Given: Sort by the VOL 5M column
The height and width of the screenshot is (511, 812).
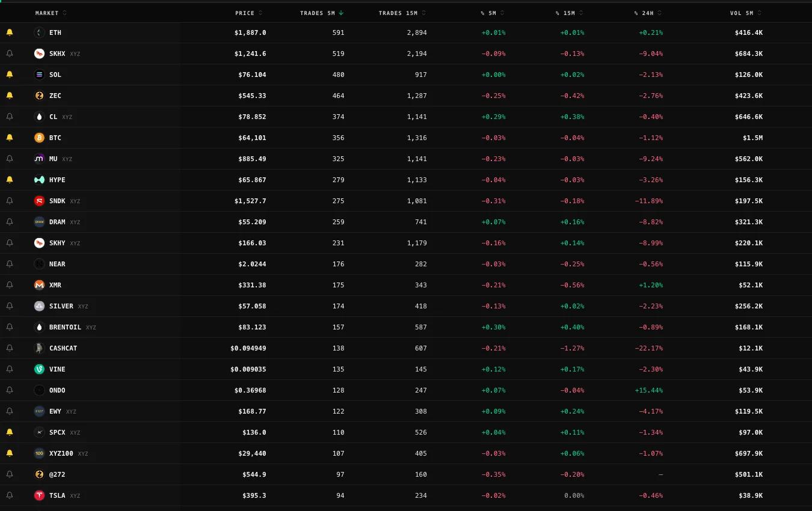Looking at the screenshot, I should (x=746, y=13).
